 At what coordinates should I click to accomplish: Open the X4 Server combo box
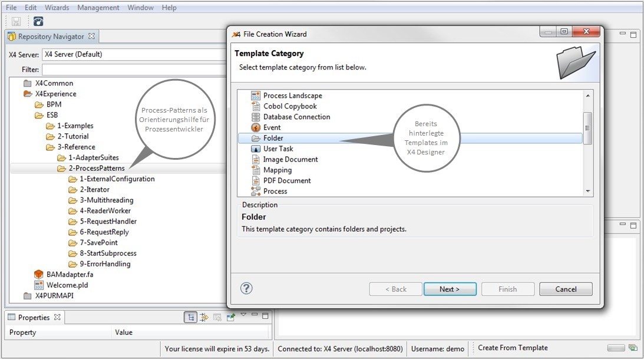pyautogui.click(x=134, y=54)
